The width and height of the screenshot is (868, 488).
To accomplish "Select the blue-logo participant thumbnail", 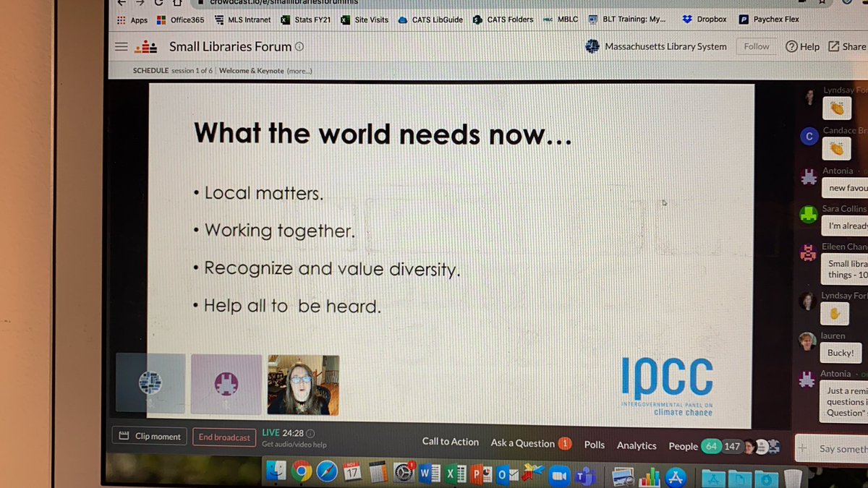I will [150, 385].
